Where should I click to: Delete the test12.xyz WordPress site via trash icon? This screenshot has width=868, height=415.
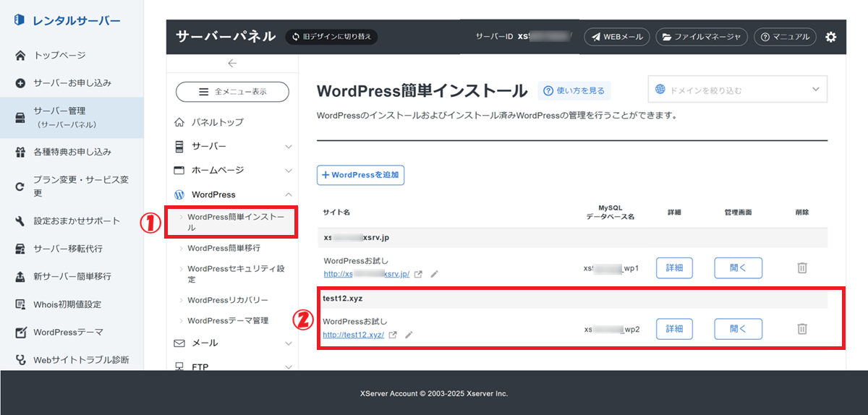[801, 329]
